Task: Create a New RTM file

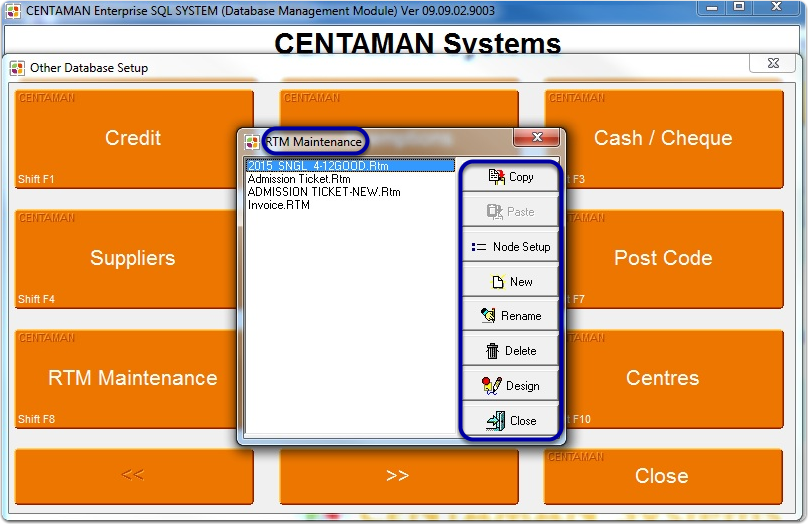Action: pos(510,282)
